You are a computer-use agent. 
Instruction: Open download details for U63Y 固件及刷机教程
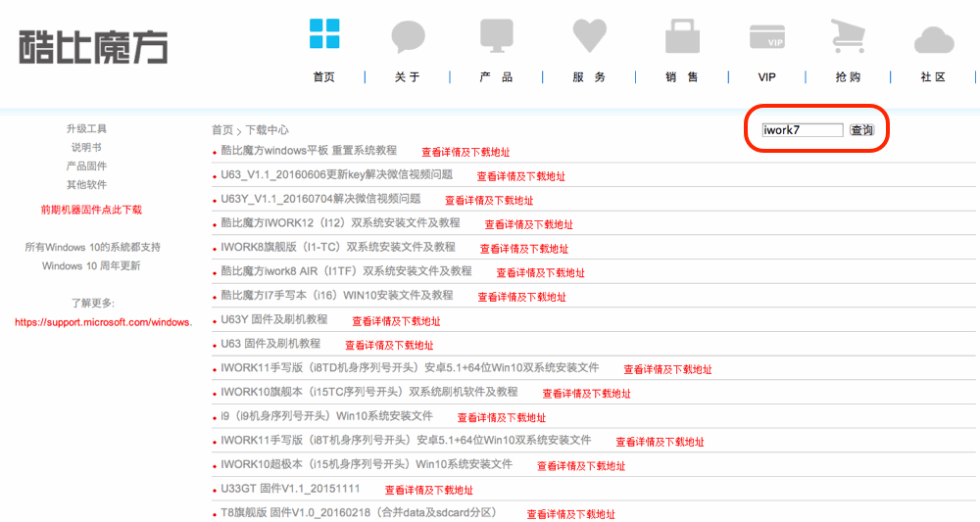click(396, 321)
